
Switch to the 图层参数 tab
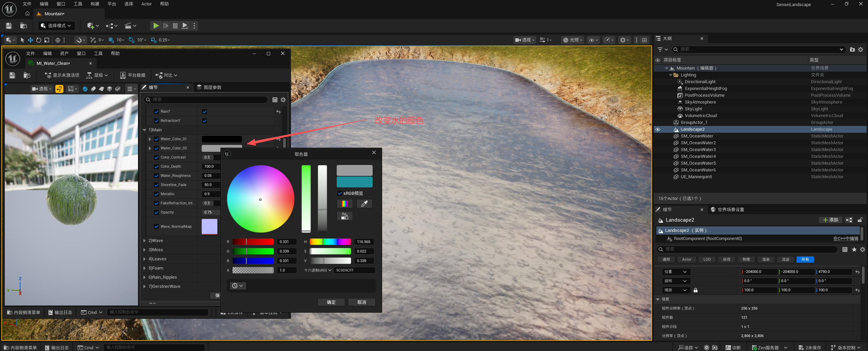(209, 88)
